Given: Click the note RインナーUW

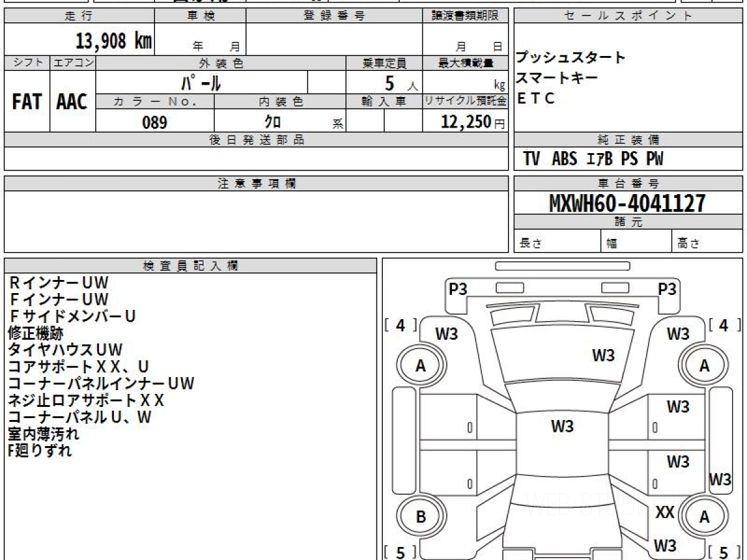Looking at the screenshot, I should click(x=59, y=283).
